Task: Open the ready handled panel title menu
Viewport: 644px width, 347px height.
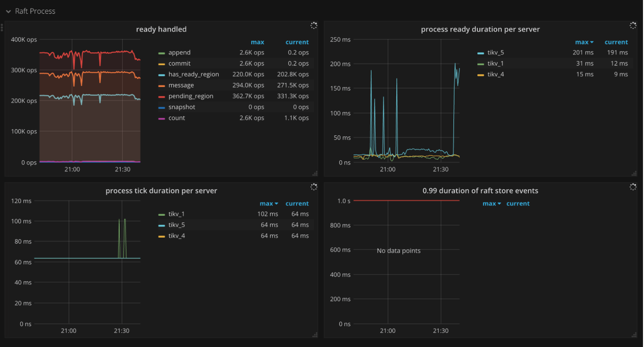Action: coord(161,30)
